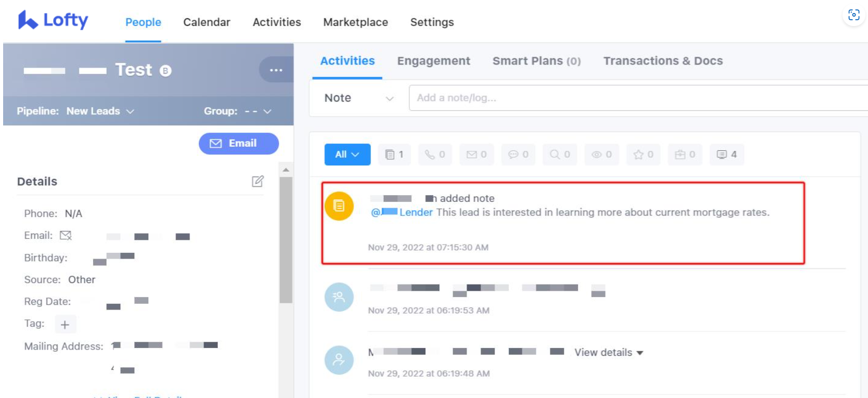The height and width of the screenshot is (398, 868).
Task: Filter activities by star favorites icon
Action: pyautogui.click(x=643, y=155)
